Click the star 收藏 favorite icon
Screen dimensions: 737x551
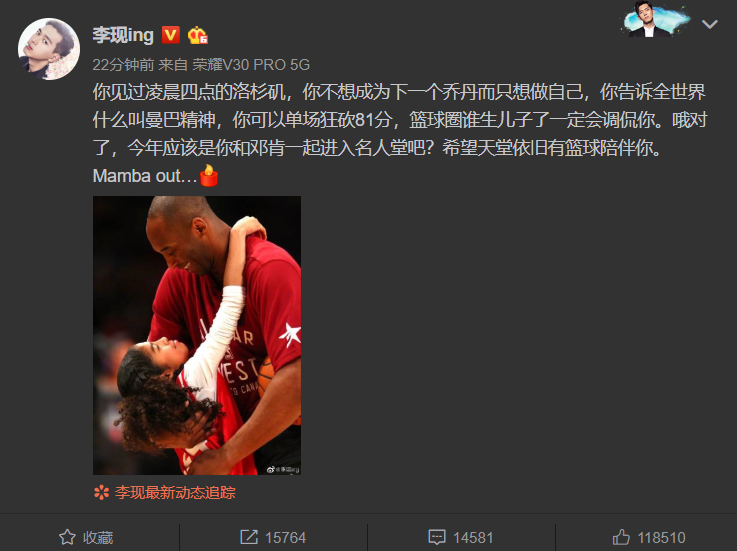[67, 537]
